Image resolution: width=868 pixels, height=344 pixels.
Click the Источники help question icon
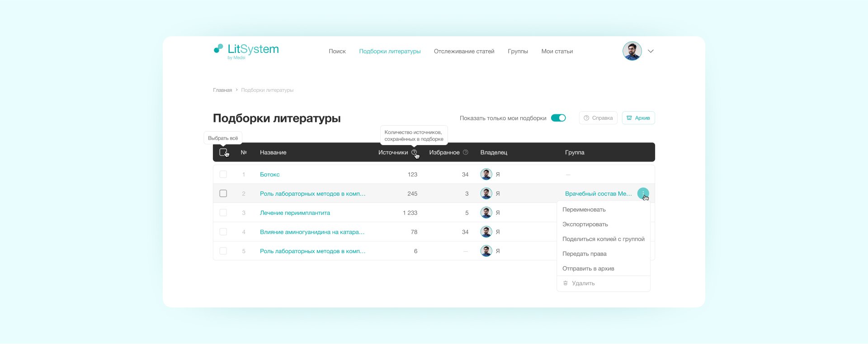[414, 152]
